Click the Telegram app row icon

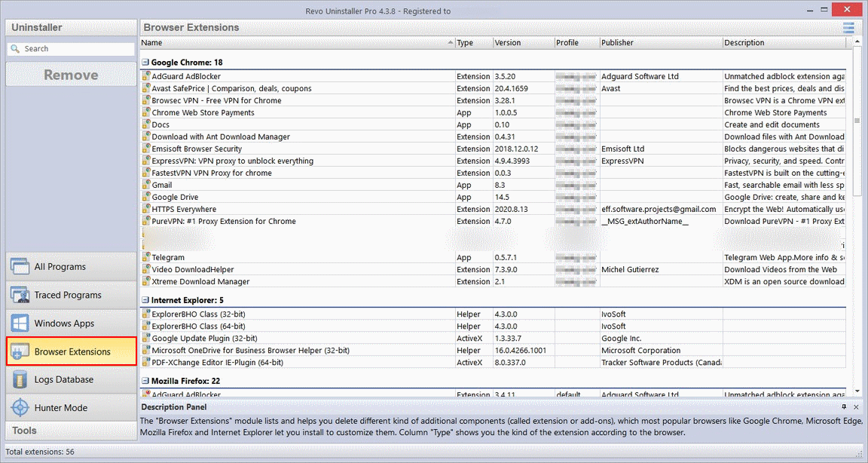[x=146, y=257]
